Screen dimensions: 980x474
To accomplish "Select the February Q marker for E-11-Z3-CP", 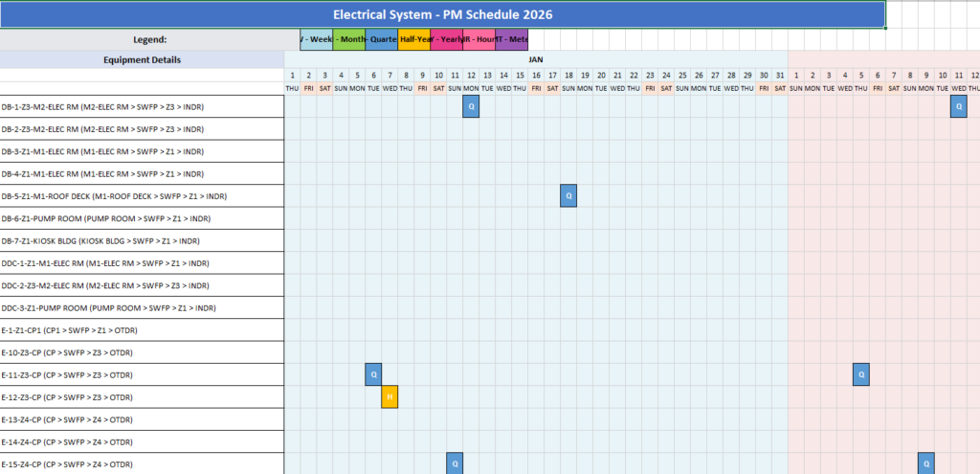I will tap(861, 374).
